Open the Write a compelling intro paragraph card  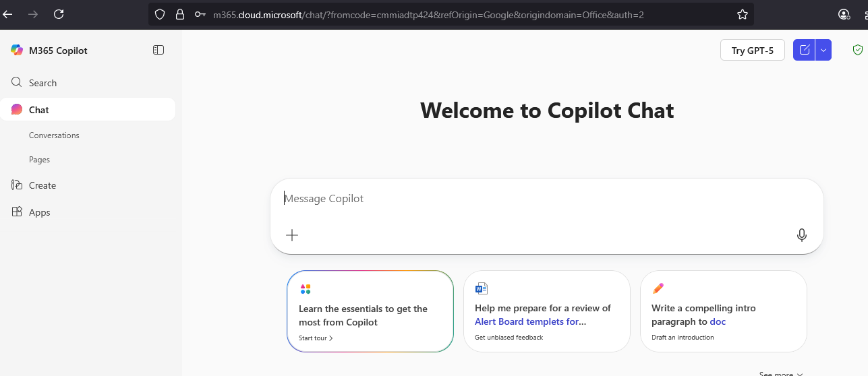(x=724, y=311)
